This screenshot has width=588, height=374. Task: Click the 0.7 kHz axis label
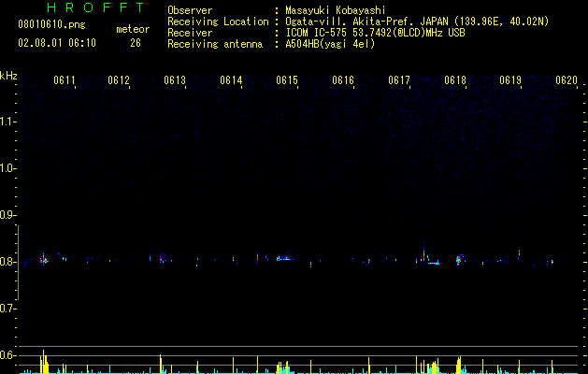pos(7,309)
